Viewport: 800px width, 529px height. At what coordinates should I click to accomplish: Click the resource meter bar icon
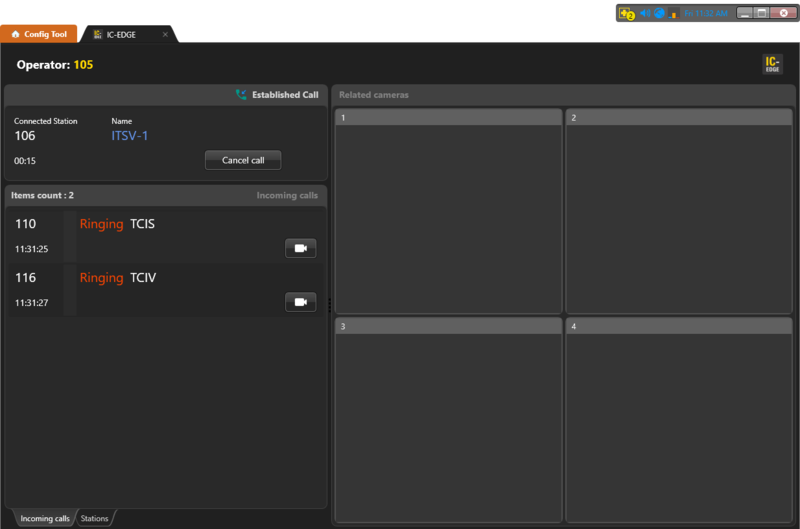click(673, 14)
